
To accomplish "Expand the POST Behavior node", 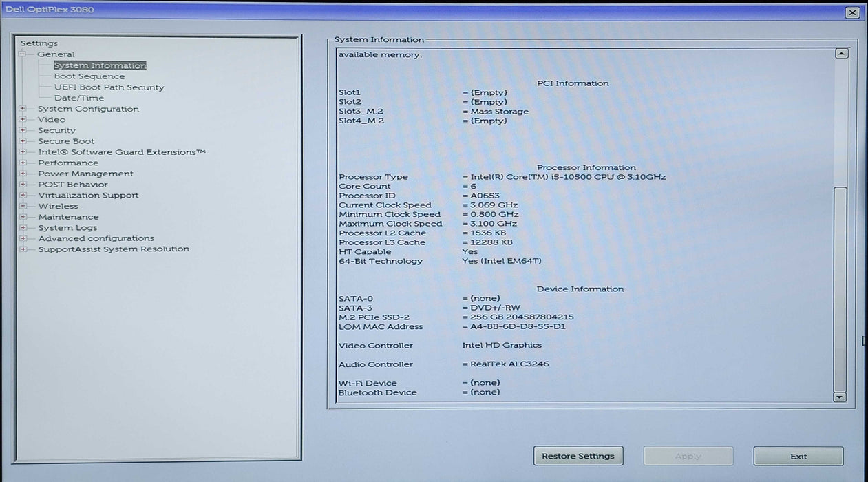I will [23, 185].
